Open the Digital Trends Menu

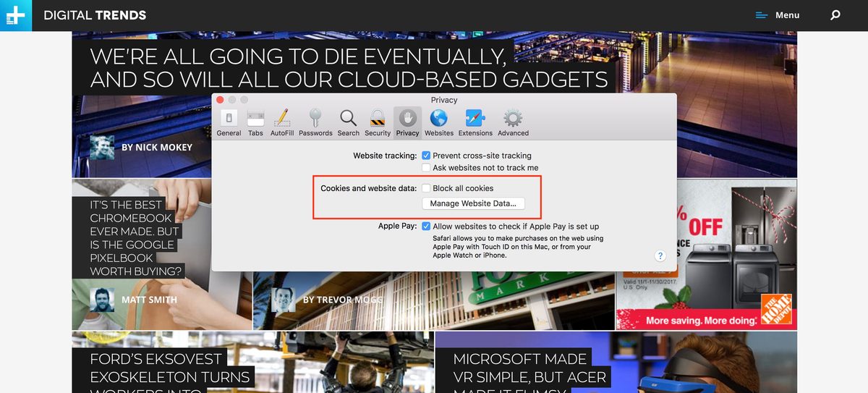click(x=778, y=15)
